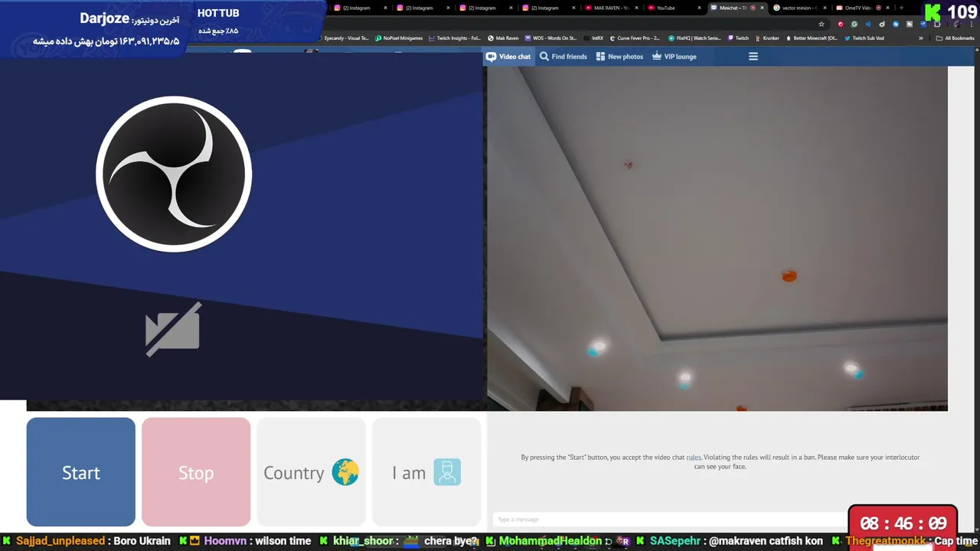
Task: Bookmark this page with the star icon
Action: pos(822,24)
